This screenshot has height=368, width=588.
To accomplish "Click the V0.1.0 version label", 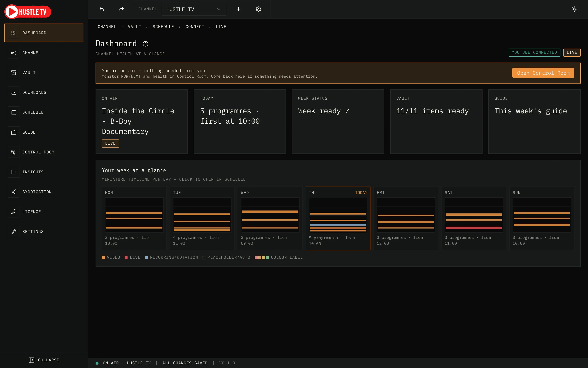I will click(x=227, y=363).
